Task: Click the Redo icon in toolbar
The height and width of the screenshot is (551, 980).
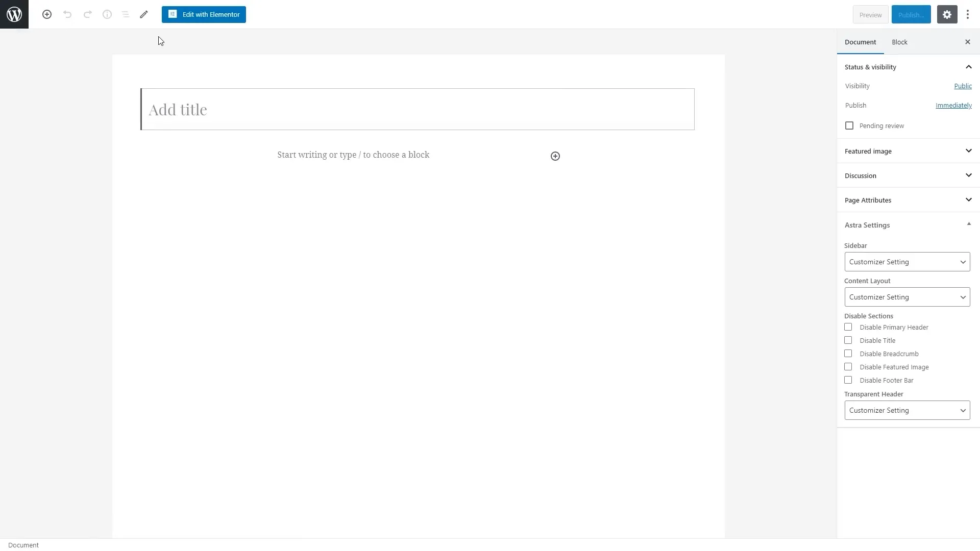Action: [87, 14]
